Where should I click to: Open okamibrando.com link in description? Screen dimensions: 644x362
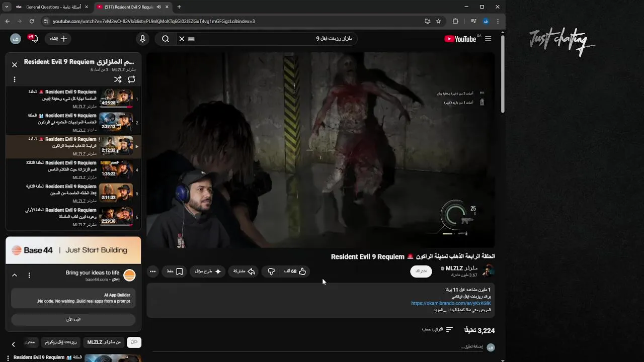[451, 303]
